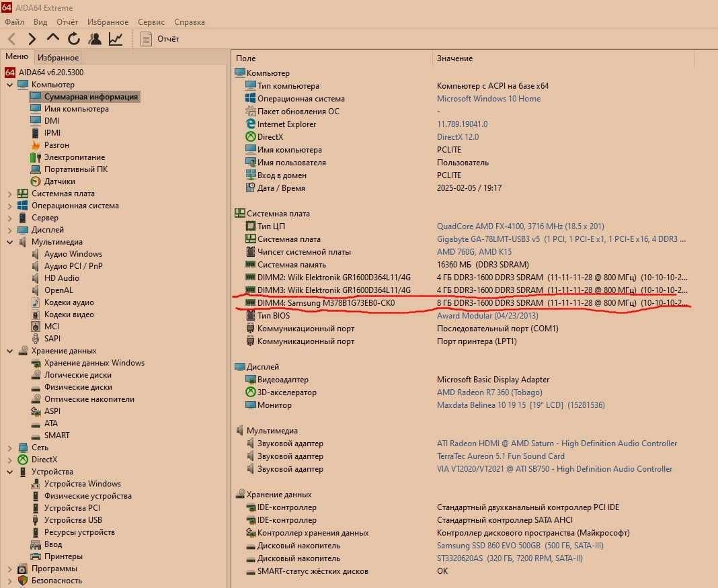The image size is (718, 588).
Task: Open the Справка menu
Action: click(x=189, y=22)
